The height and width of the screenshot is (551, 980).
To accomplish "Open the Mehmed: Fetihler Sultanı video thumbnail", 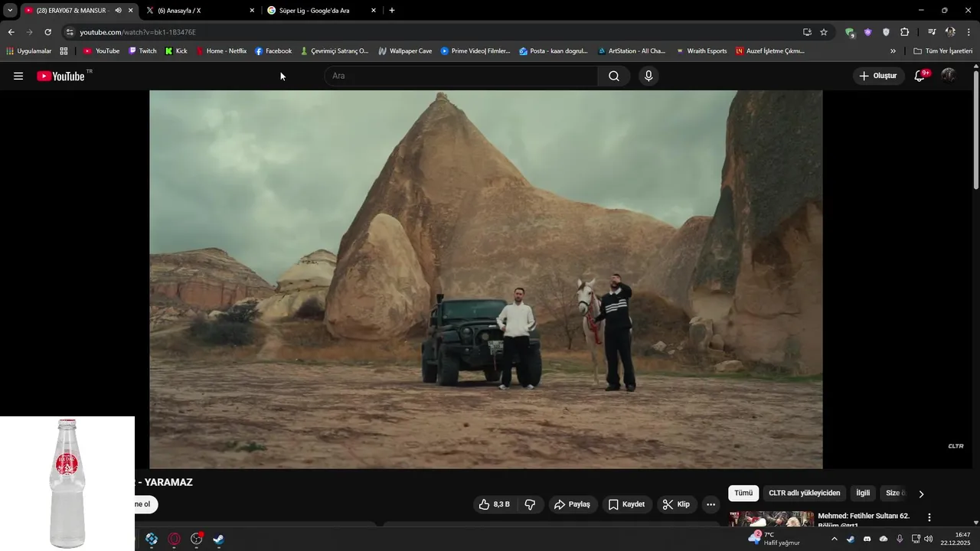I will point(772,519).
